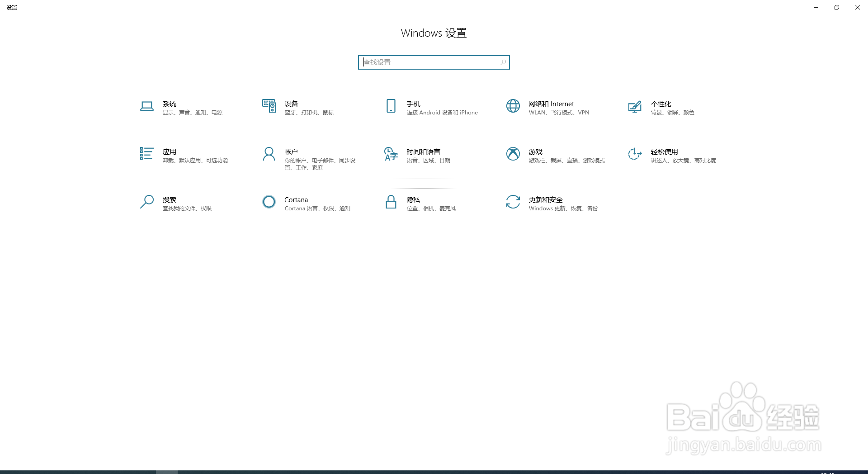Screen dimensions: 868x474
Task: Open the 个性化 paintbrush icon
Action: click(x=635, y=107)
